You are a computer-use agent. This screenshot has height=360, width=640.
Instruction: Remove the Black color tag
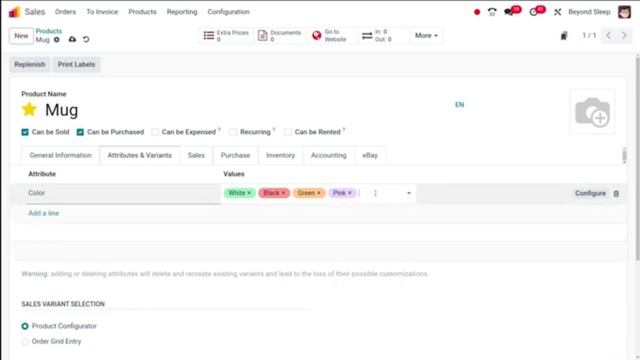coord(283,193)
